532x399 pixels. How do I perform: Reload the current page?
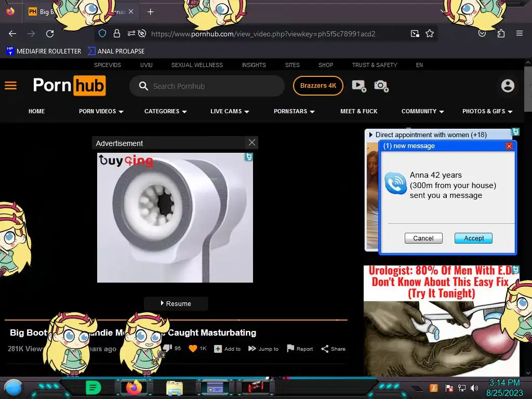(50, 34)
